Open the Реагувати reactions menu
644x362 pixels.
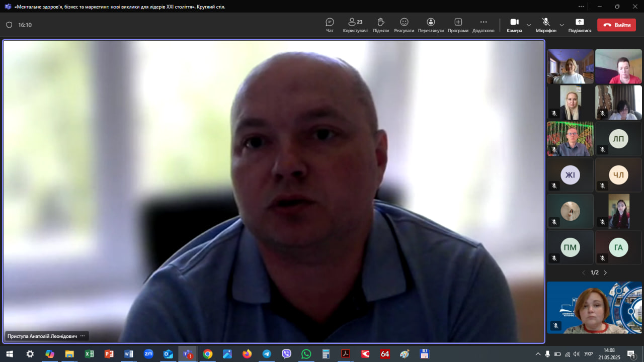pos(404,25)
